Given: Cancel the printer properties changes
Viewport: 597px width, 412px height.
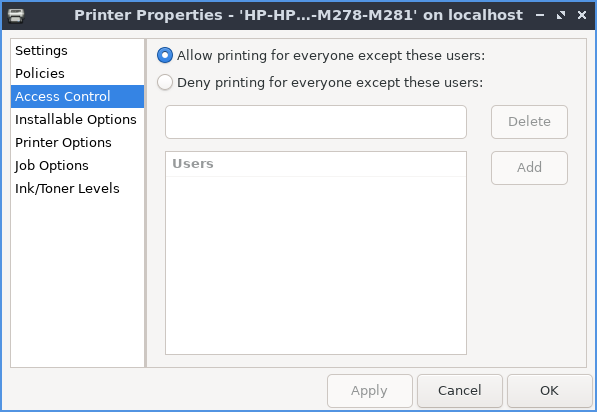Looking at the screenshot, I should click(x=460, y=391).
